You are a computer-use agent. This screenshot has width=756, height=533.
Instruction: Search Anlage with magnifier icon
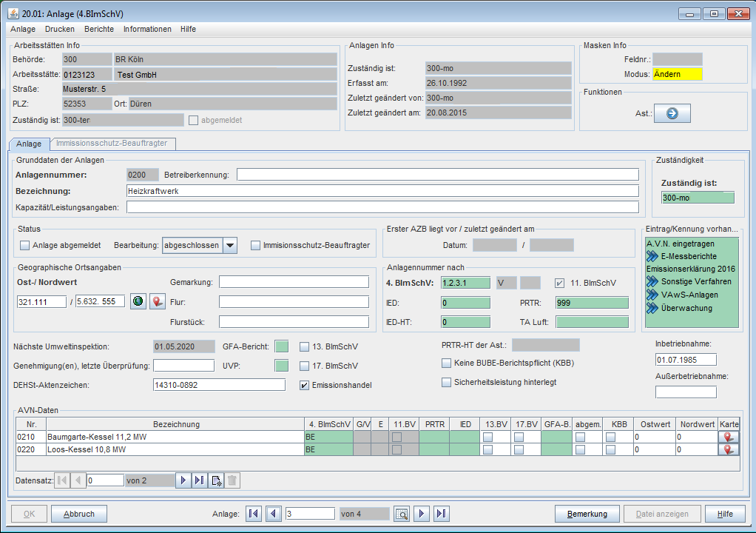coord(402,514)
